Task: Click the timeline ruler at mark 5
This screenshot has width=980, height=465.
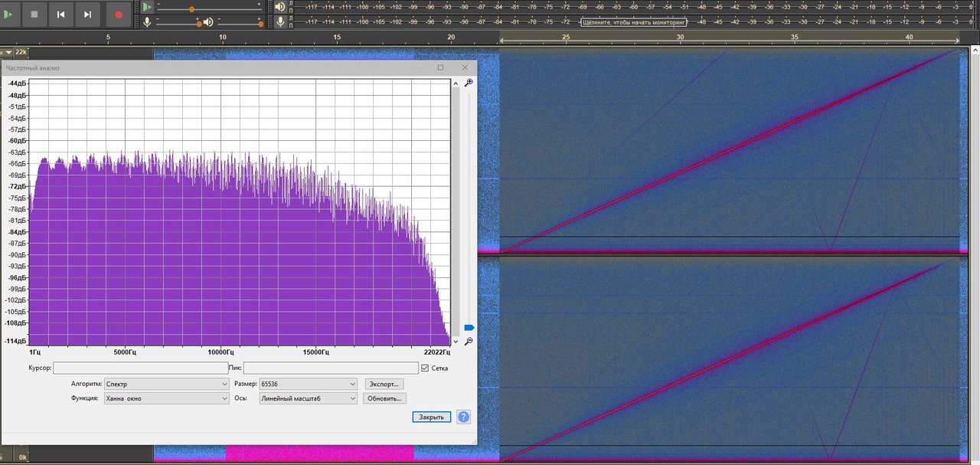Action: coord(108,38)
